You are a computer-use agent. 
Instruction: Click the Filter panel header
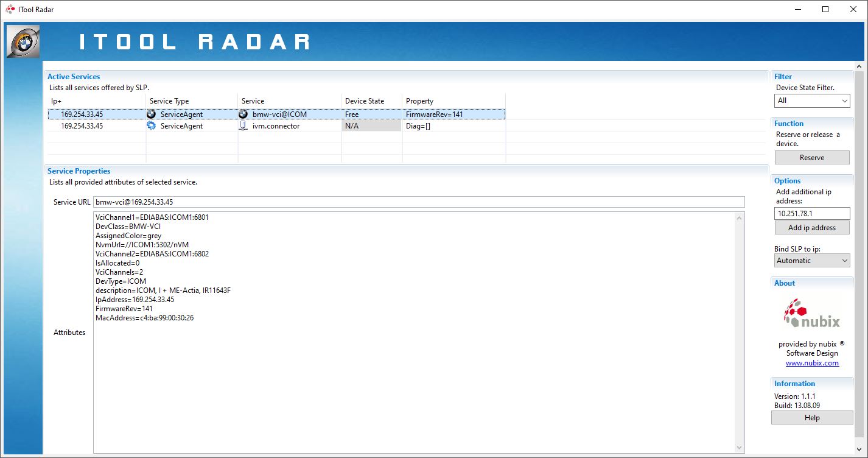[813, 76]
